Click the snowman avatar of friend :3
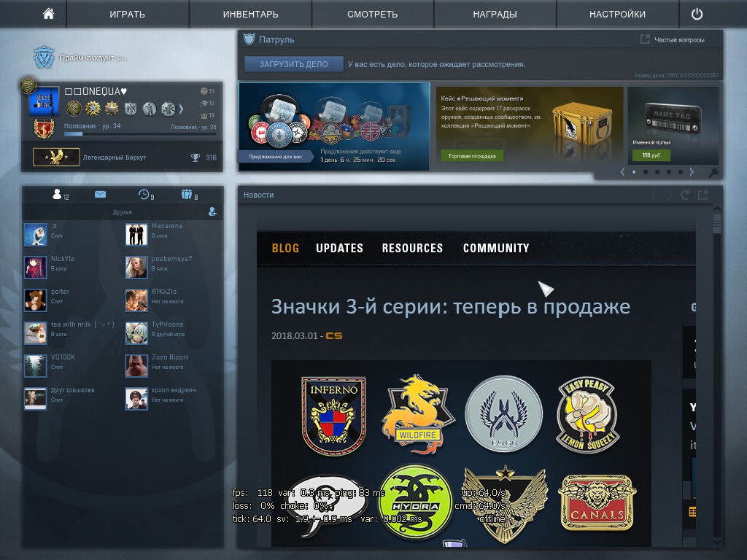 click(36, 234)
